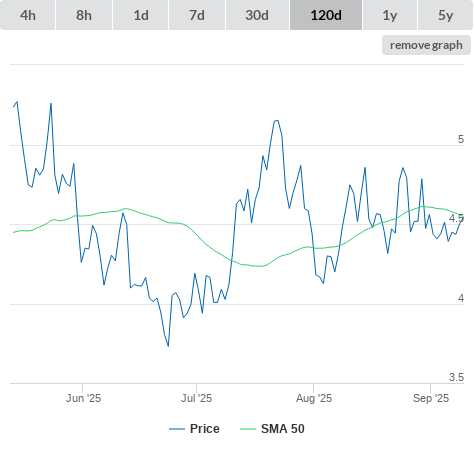Viewport: 474px width, 455px height.
Task: Select the active 120d tab
Action: [x=326, y=15]
